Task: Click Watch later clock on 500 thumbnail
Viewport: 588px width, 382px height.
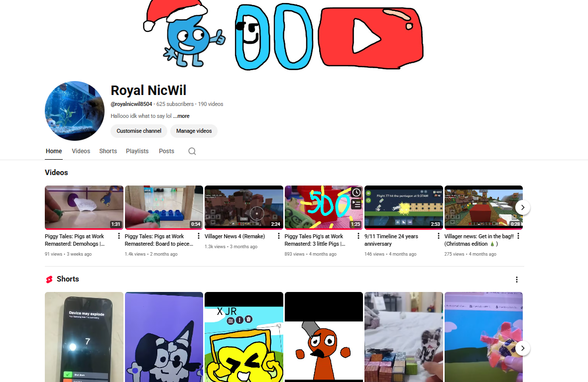Action: [x=356, y=192]
